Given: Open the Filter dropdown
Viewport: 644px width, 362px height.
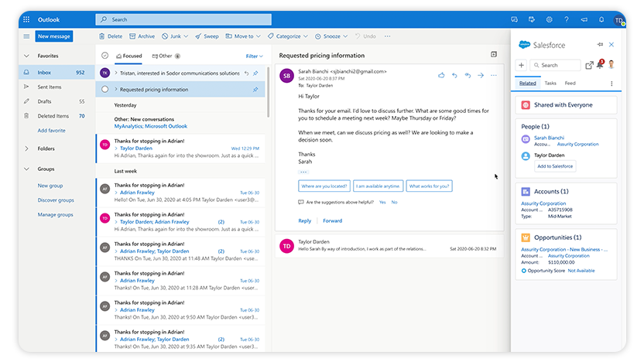Looking at the screenshot, I should pyautogui.click(x=254, y=56).
